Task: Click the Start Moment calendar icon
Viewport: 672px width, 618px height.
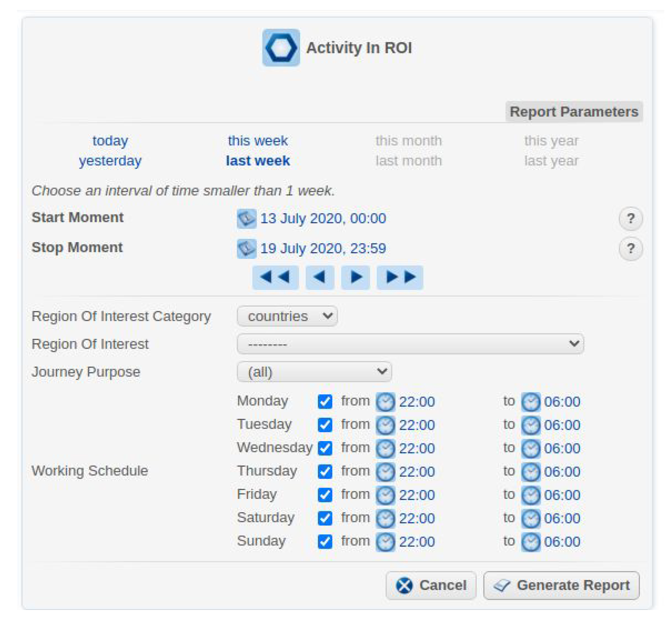Action: (246, 219)
